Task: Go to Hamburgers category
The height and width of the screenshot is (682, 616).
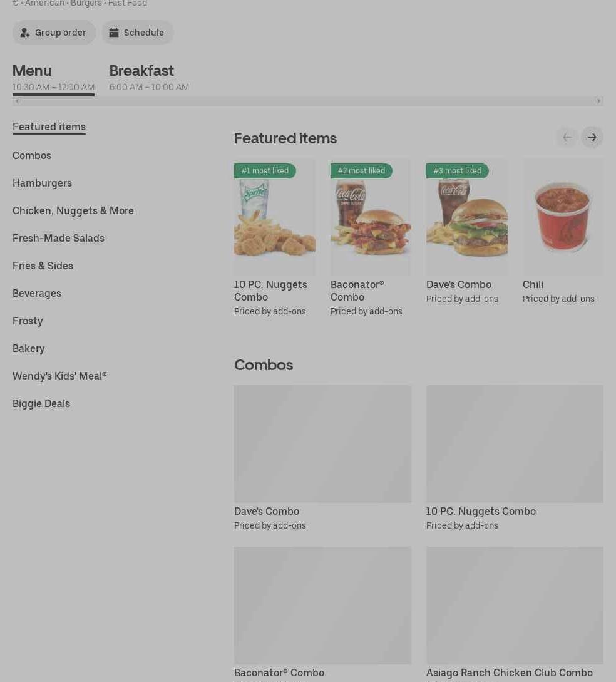Action: pyautogui.click(x=42, y=183)
